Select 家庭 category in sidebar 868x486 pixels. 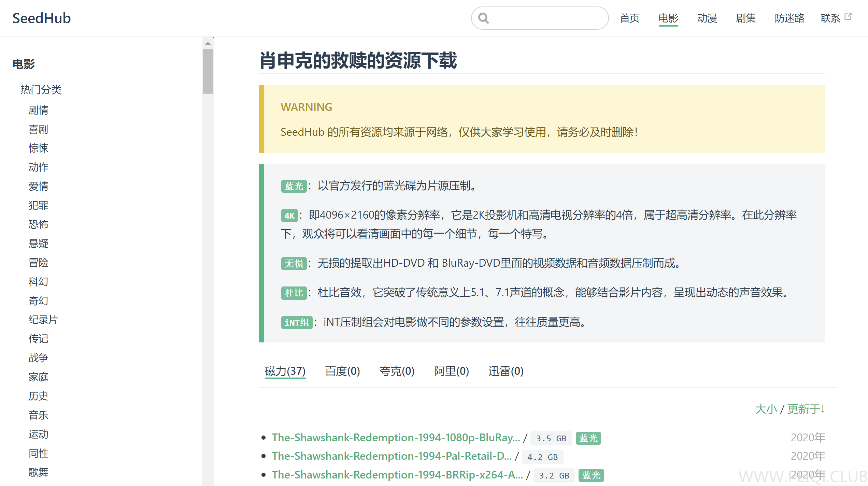pos(39,377)
